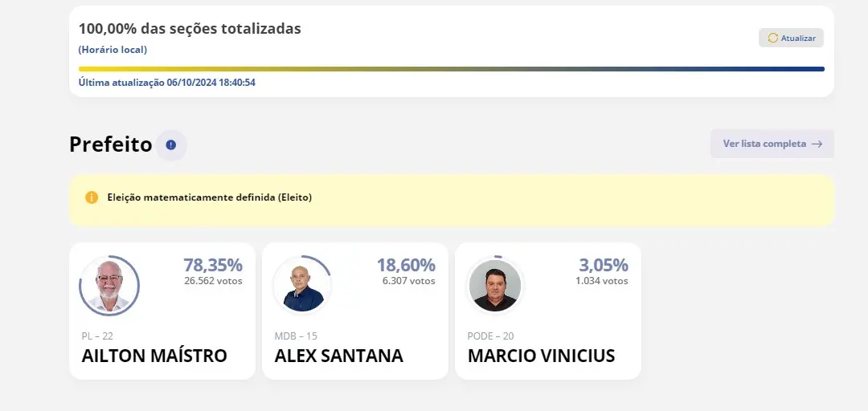Click Alex Santana's photo
Image resolution: width=868 pixels, height=411 pixels.
(x=303, y=287)
